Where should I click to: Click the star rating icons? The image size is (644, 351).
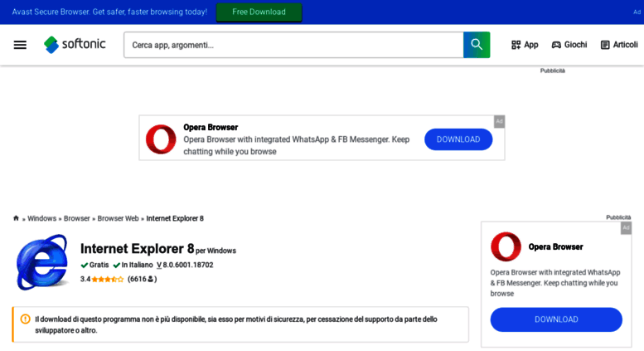108,279
